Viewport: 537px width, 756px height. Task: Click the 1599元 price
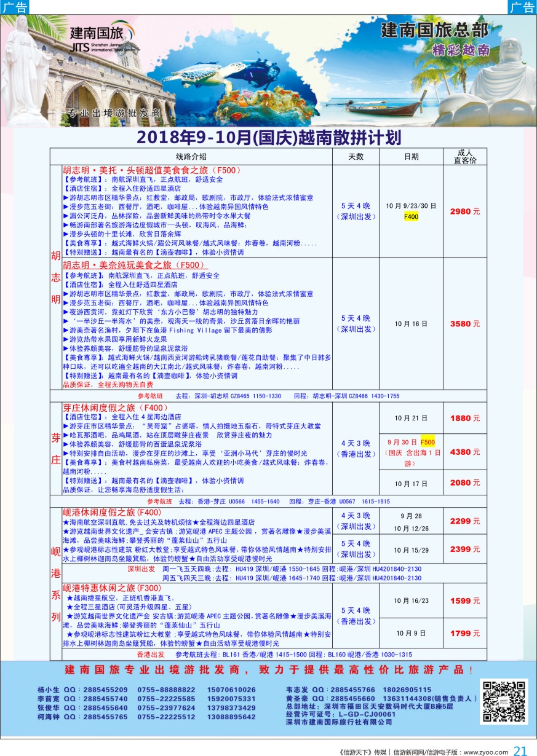click(x=465, y=600)
